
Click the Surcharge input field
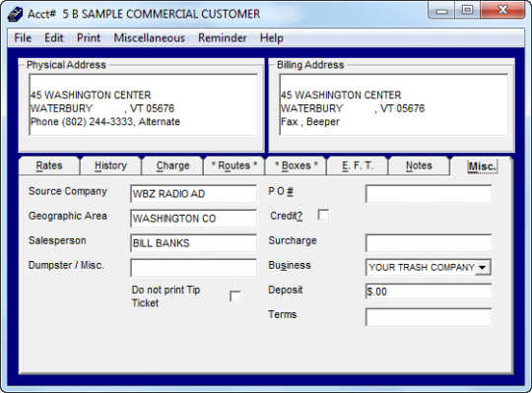coord(429,242)
